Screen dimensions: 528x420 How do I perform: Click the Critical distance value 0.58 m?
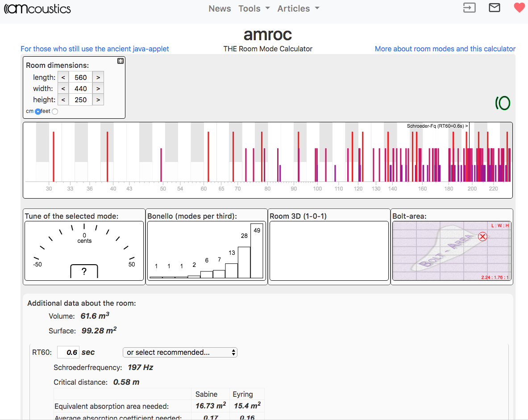pos(126,382)
